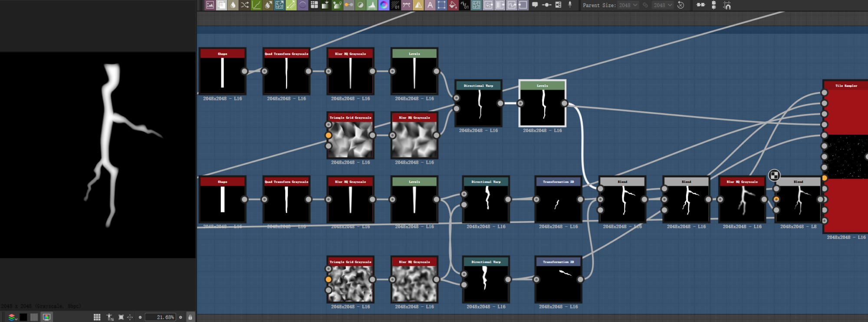Add a Directional Blur node (droplet with arrow)
The width and height of the screenshot is (868, 322).
[268, 5]
